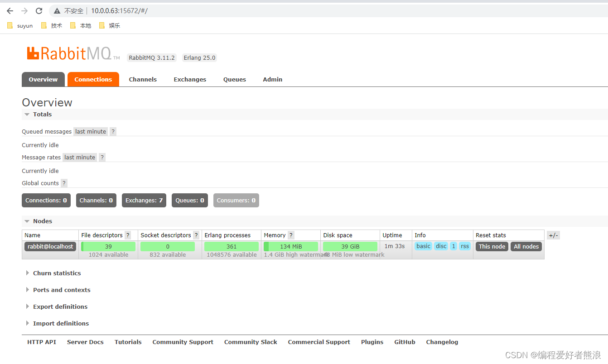Expand Ports and contexts section
The image size is (608, 364).
click(x=58, y=290)
